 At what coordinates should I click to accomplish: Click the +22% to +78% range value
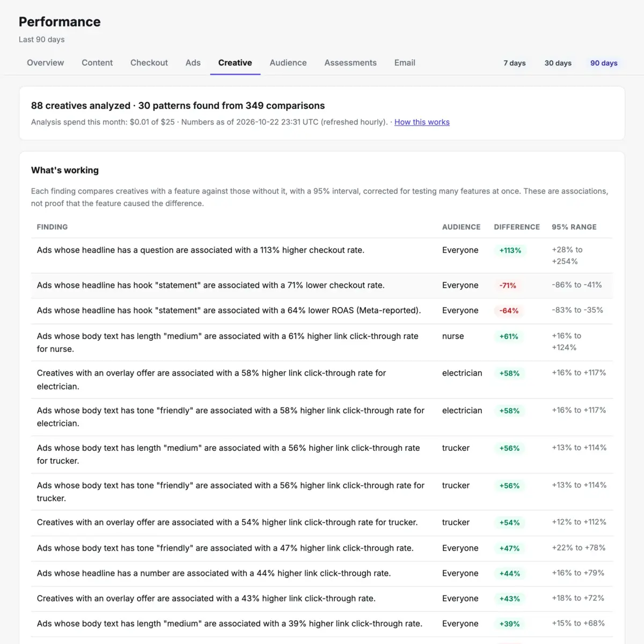579,548
